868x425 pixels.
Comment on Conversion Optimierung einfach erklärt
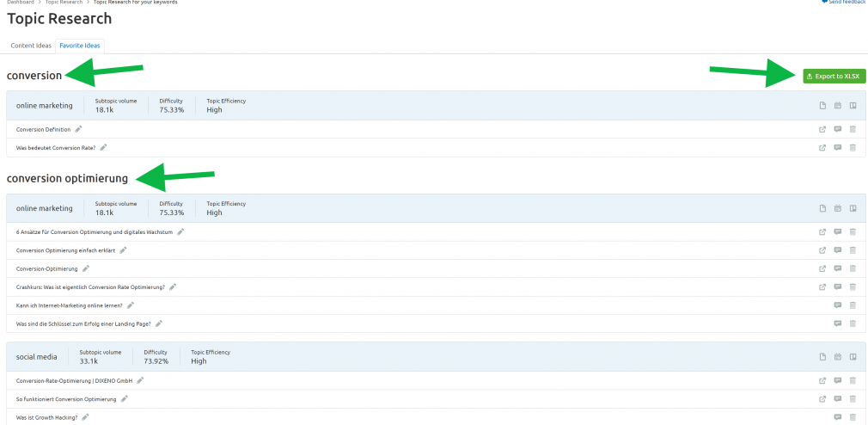[x=838, y=249]
